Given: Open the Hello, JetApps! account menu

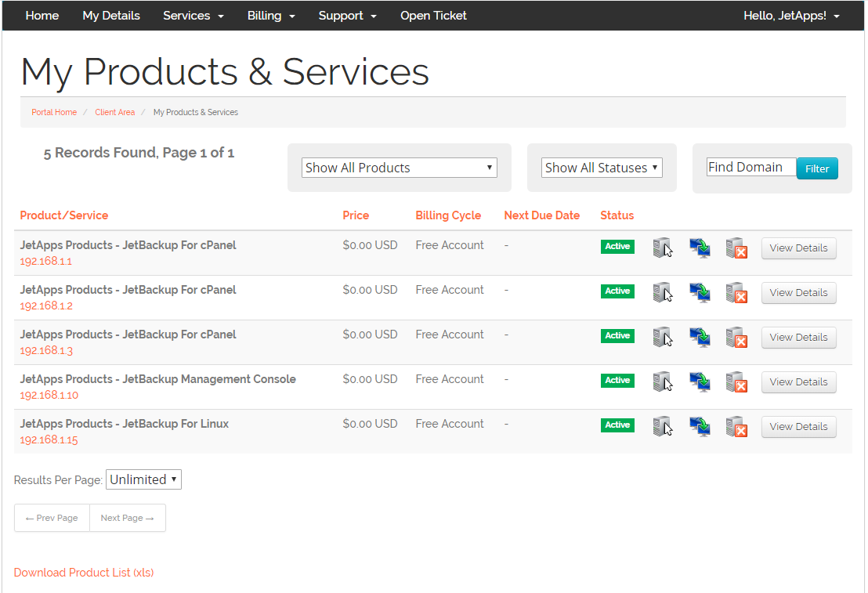Looking at the screenshot, I should pyautogui.click(x=791, y=16).
